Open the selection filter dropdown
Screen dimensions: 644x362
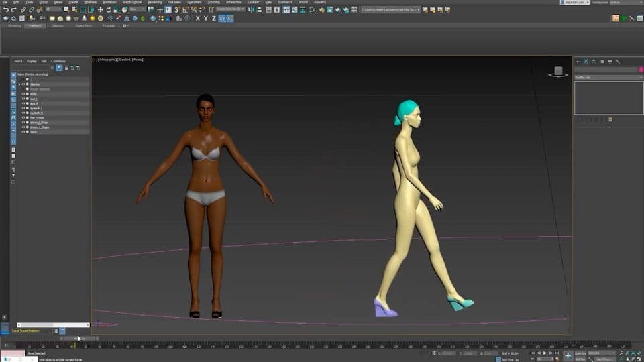coord(54,9)
